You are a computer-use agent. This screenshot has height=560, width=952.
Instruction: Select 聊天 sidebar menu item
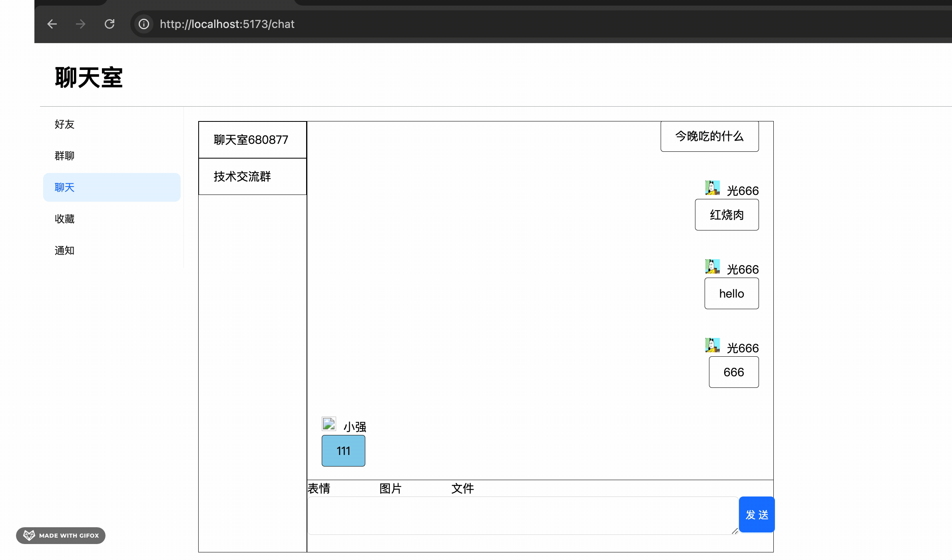(112, 187)
